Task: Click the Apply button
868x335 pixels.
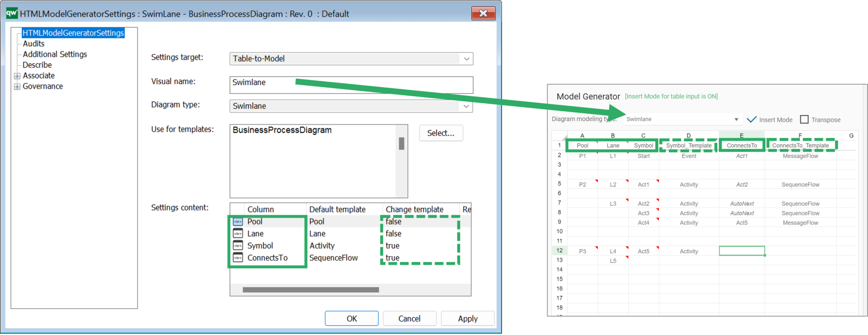Action: click(467, 318)
